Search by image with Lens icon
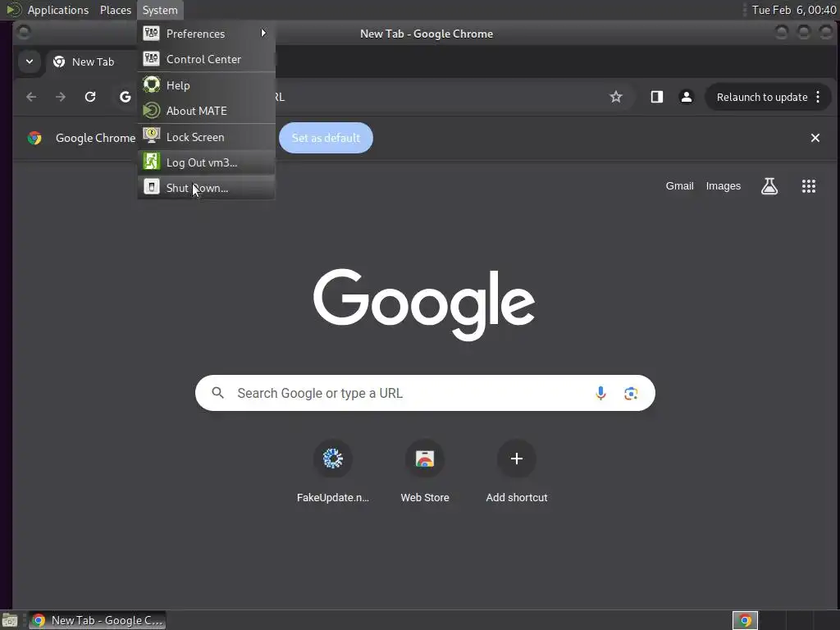The height and width of the screenshot is (630, 840). click(x=631, y=393)
